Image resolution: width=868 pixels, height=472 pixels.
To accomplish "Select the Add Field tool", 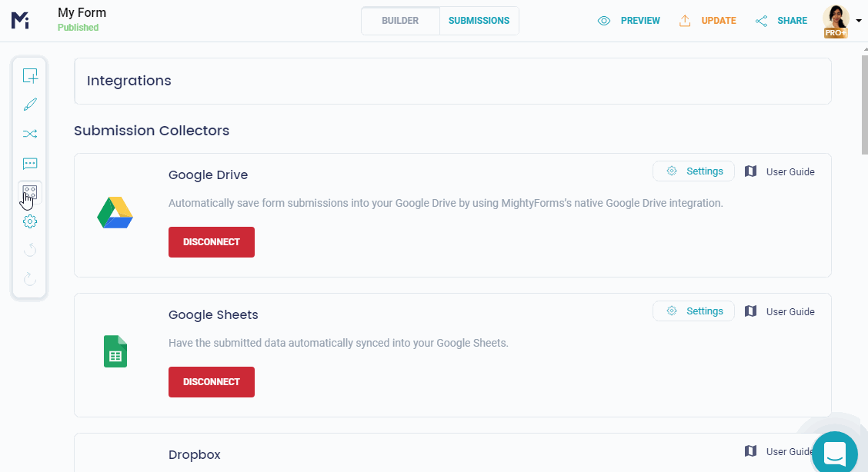I will (29, 75).
